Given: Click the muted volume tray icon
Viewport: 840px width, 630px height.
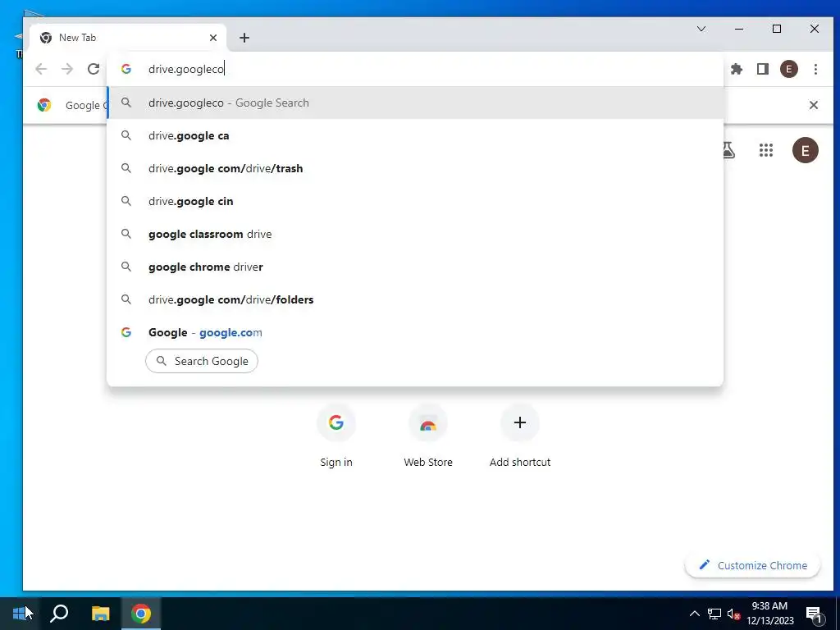Looking at the screenshot, I should click(x=733, y=614).
